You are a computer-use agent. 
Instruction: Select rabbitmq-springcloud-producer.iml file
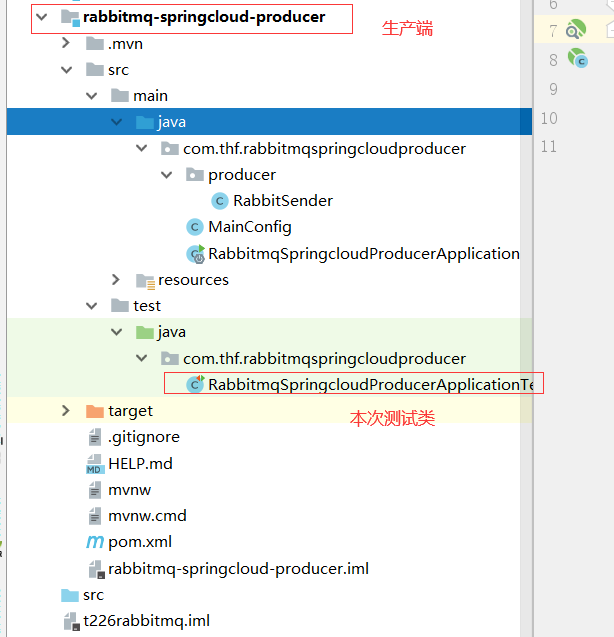point(239,569)
